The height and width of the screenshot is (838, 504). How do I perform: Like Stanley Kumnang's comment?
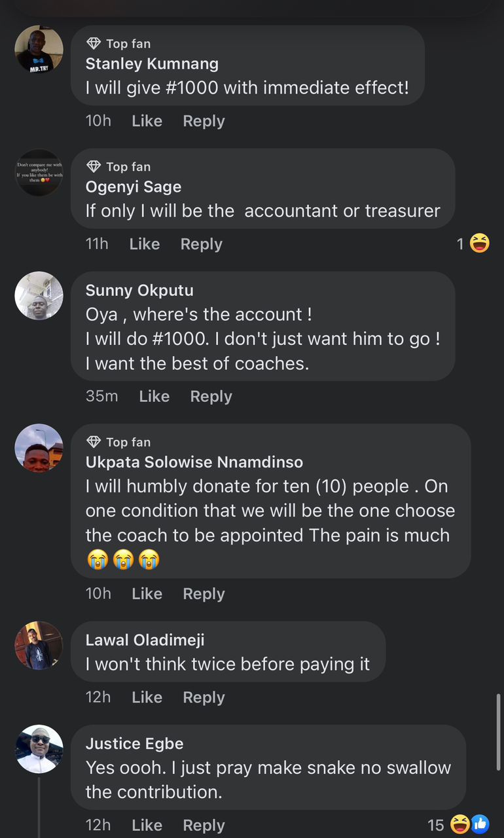tap(147, 121)
